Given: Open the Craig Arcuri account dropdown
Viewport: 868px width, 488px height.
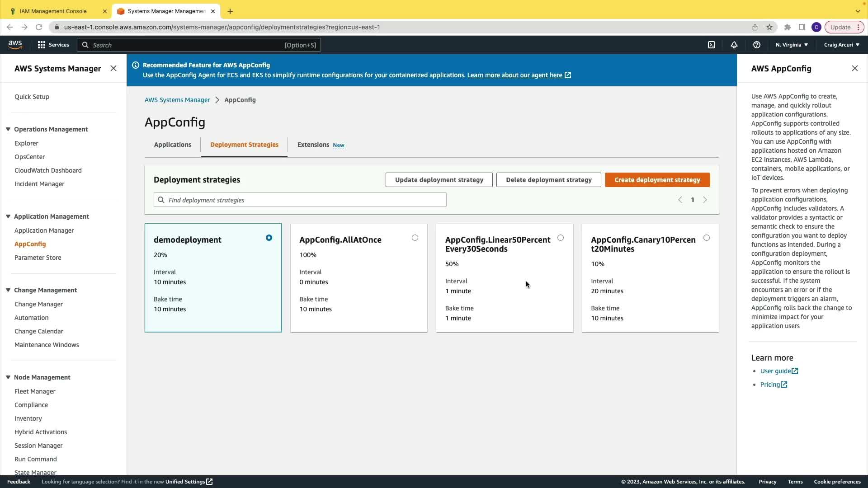Looking at the screenshot, I should (x=841, y=45).
